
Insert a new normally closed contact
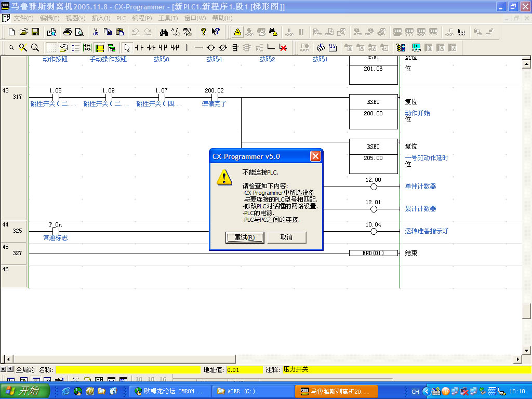pos(151,47)
